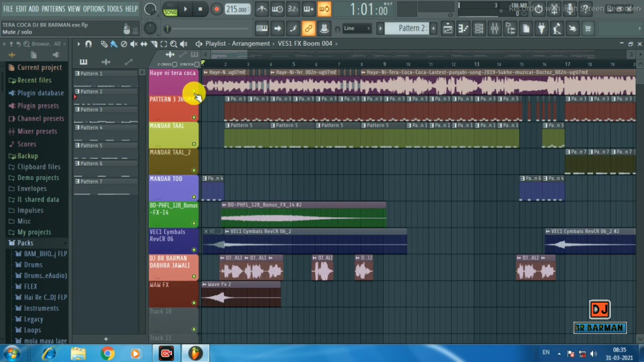
Task: Mute the MANDAR TOD track
Action: [x=194, y=197]
